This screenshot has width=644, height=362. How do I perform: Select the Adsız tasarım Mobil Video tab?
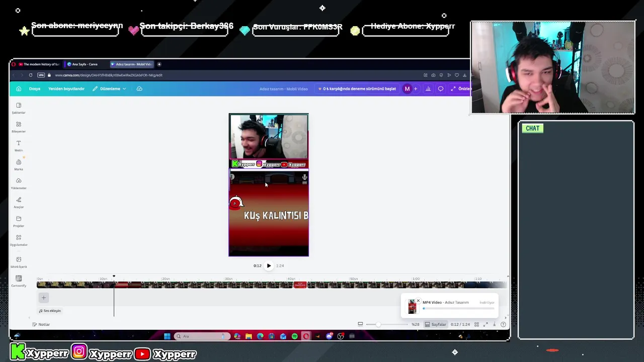click(131, 64)
